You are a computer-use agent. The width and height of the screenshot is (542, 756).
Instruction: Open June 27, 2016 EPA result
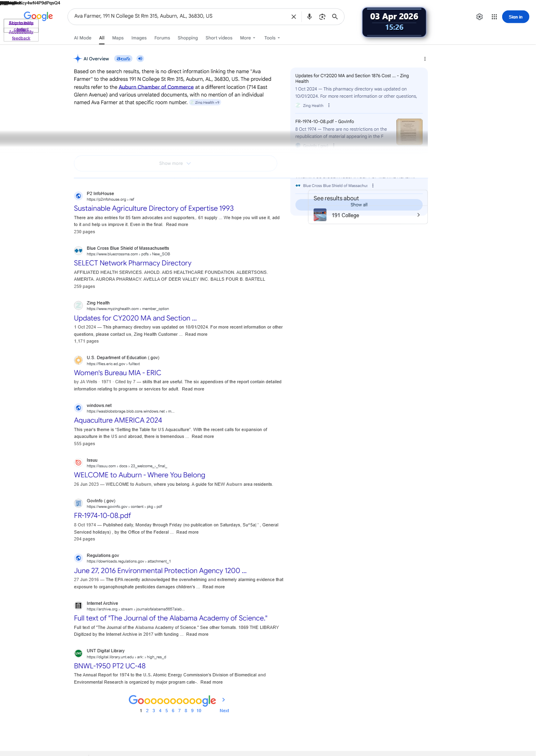[x=160, y=571]
